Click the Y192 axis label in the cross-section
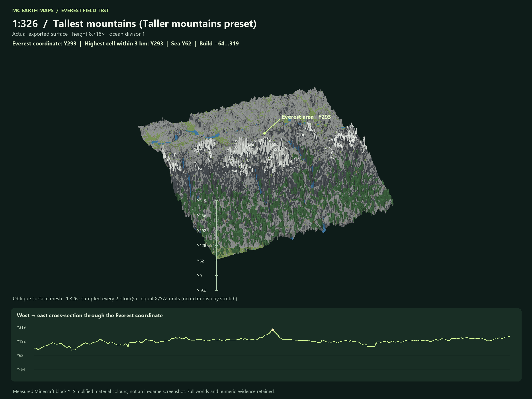Screen dimensions: 532x399 point(21,341)
